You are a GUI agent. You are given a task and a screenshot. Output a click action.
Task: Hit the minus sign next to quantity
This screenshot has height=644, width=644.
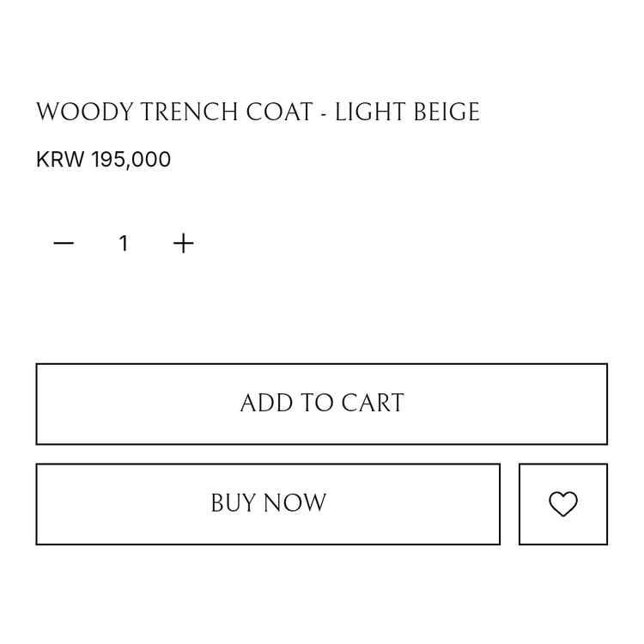coord(64,244)
